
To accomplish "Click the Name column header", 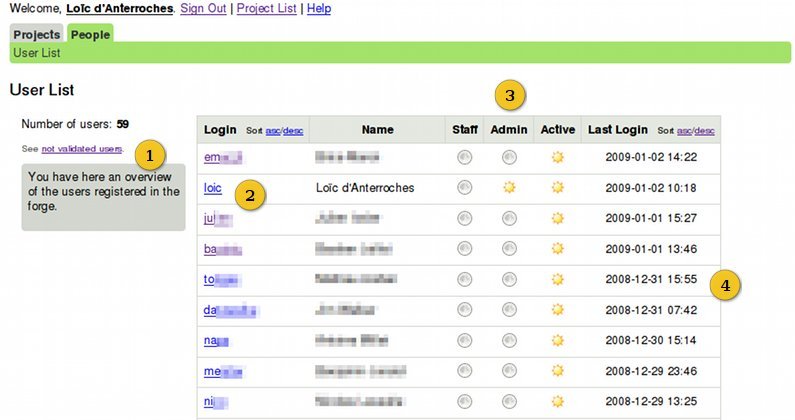I will [x=378, y=130].
